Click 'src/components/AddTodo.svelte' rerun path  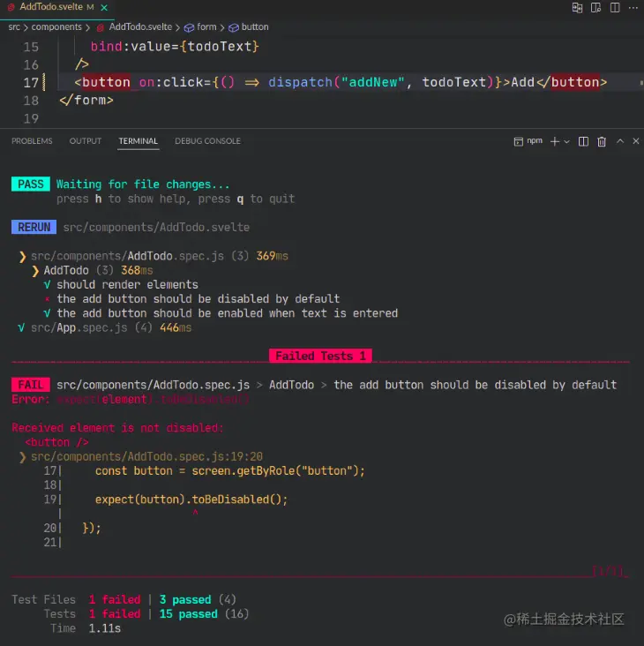[156, 228]
